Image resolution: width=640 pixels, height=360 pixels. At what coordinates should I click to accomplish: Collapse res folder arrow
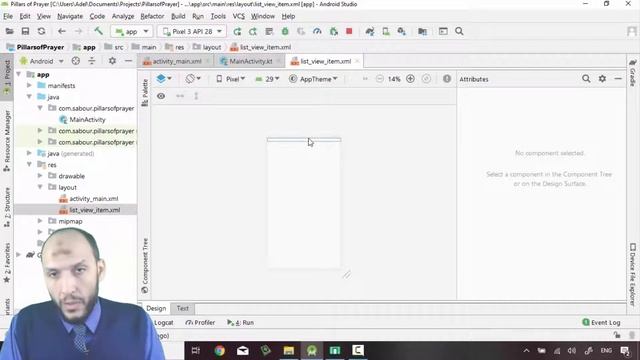coord(29,165)
